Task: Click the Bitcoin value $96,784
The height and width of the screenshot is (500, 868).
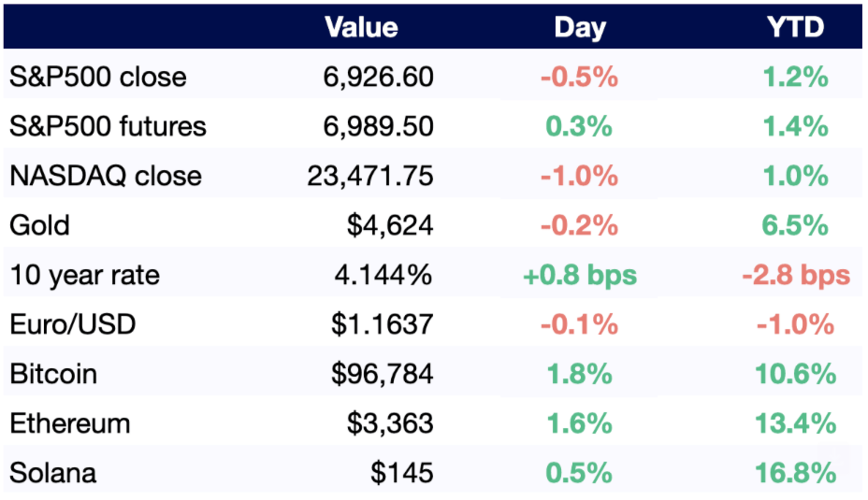Action: click(x=382, y=374)
